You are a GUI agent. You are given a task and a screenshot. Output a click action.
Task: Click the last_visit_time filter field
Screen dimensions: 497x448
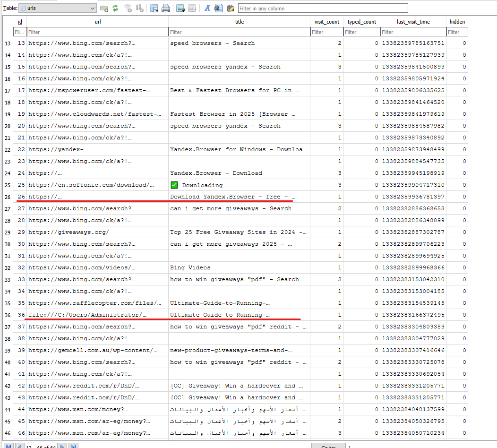point(413,32)
